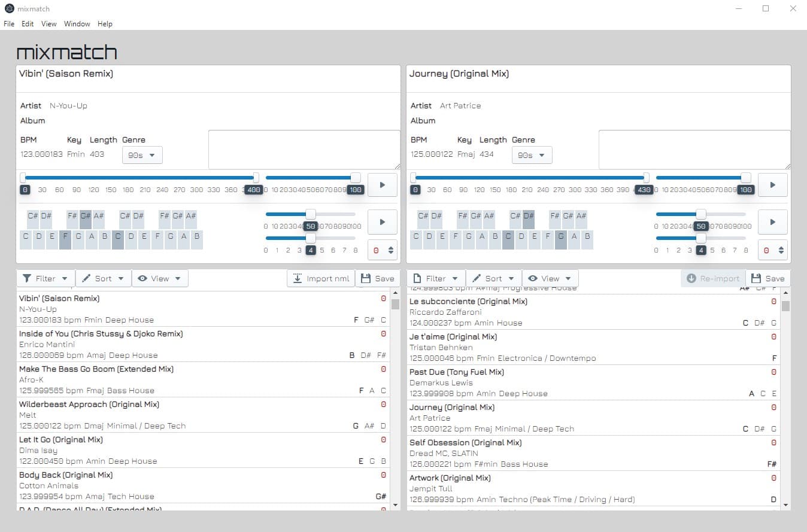Play the chord preview in Vibin' deck

point(382,222)
